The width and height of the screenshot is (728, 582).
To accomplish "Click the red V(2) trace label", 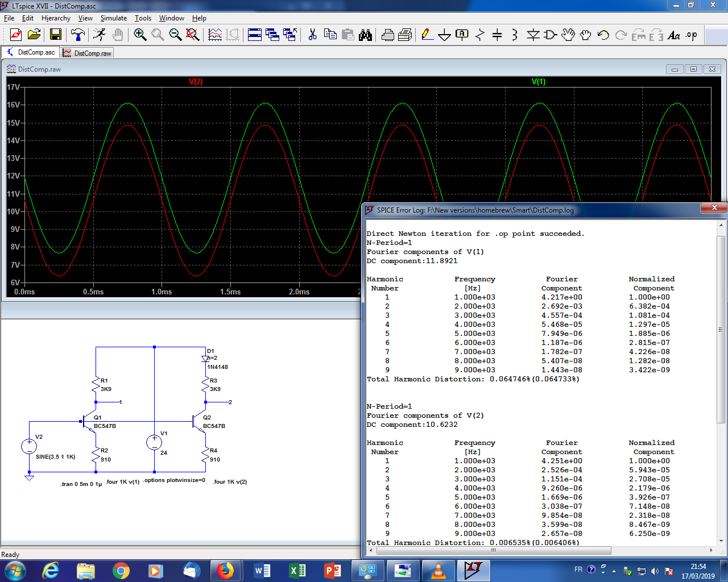I will (196, 82).
